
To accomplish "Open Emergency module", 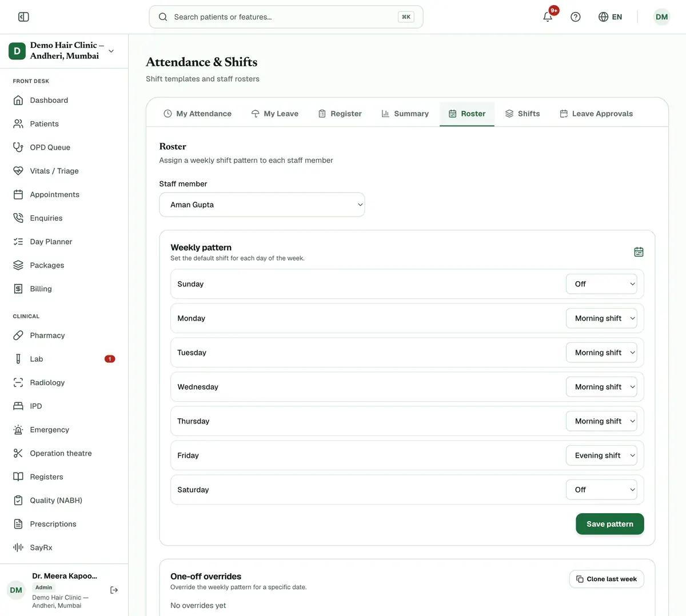I will tap(64, 430).
